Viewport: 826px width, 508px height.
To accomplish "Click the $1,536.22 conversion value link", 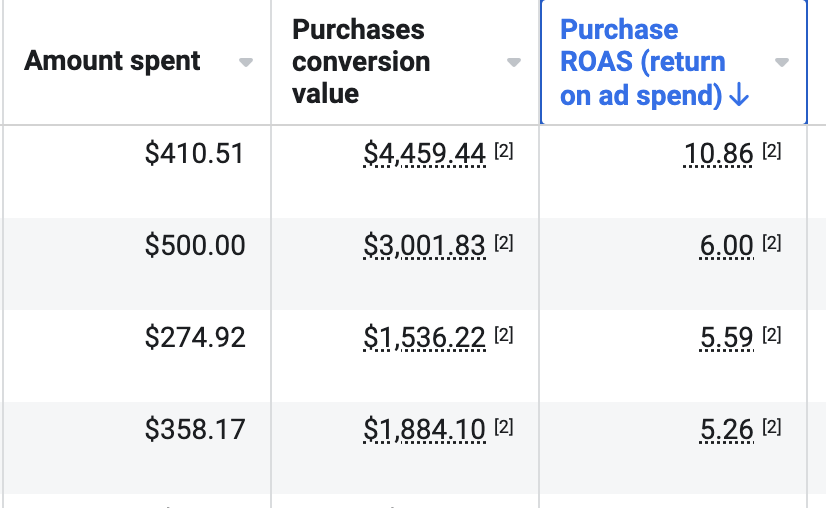I will click(424, 337).
